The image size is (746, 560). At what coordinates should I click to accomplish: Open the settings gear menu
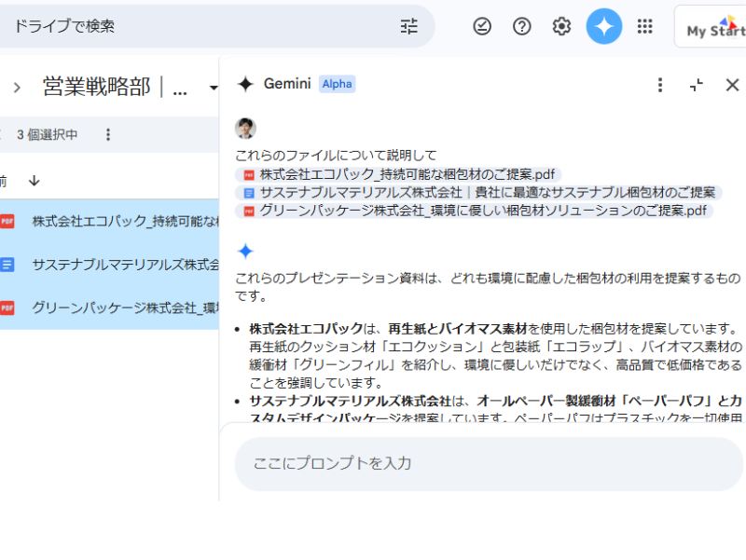(561, 26)
